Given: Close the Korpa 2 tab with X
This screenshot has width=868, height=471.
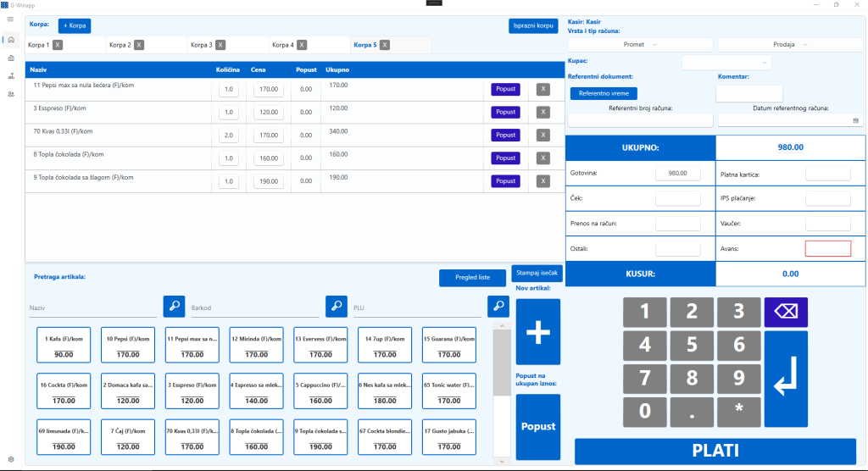Looking at the screenshot, I should (x=139, y=45).
